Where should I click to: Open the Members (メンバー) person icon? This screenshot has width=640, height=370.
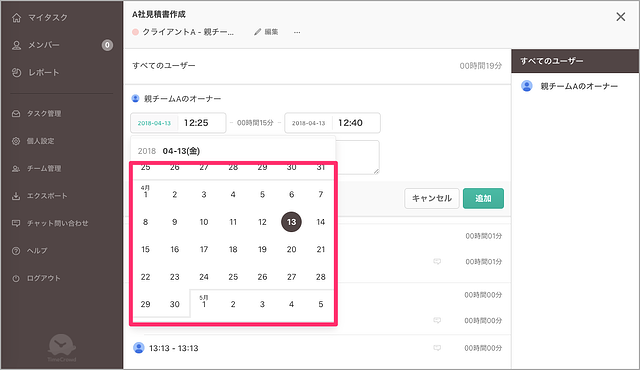[x=16, y=45]
